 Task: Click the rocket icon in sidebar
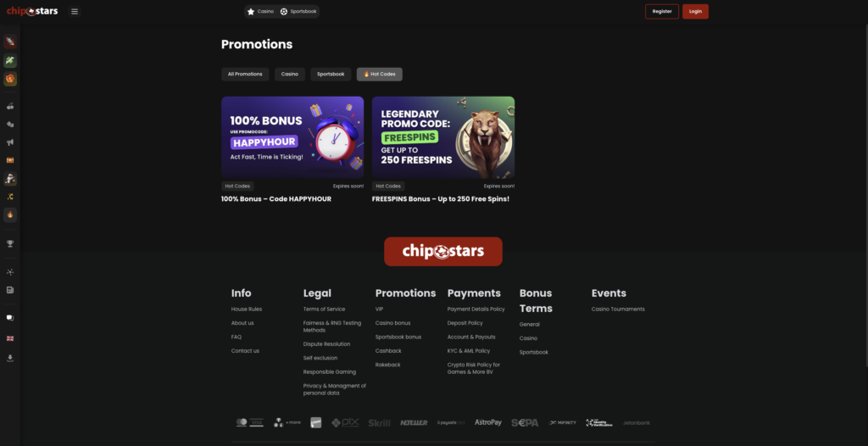pos(10,42)
